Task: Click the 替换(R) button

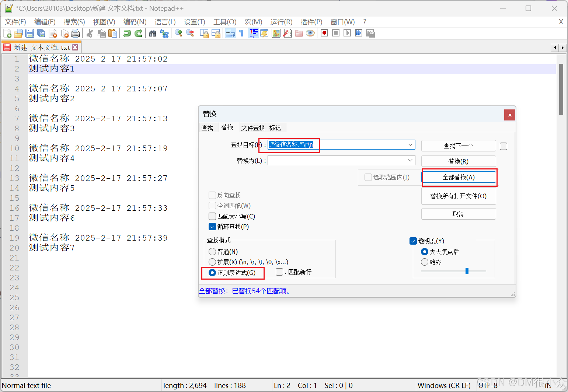Action: (459, 161)
